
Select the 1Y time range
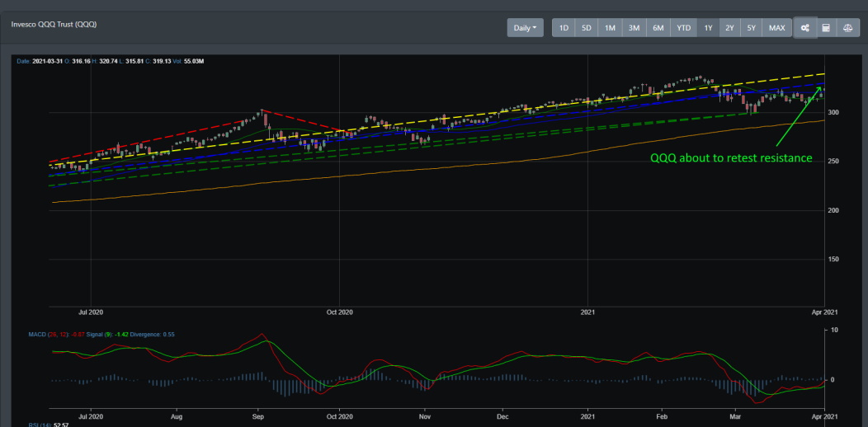pos(708,28)
